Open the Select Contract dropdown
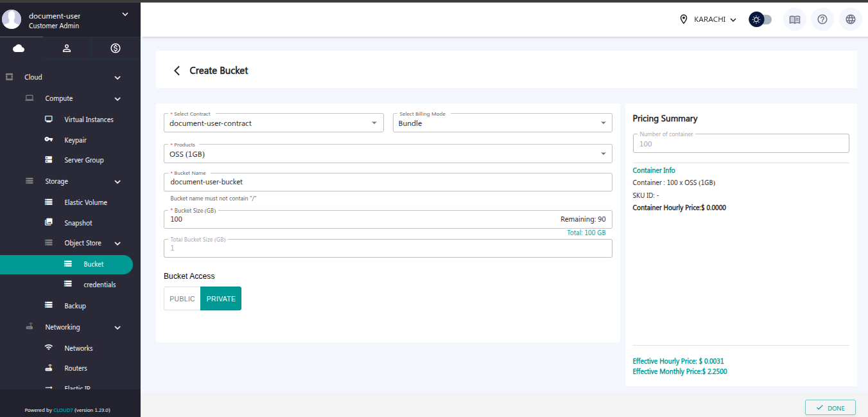 [x=273, y=123]
